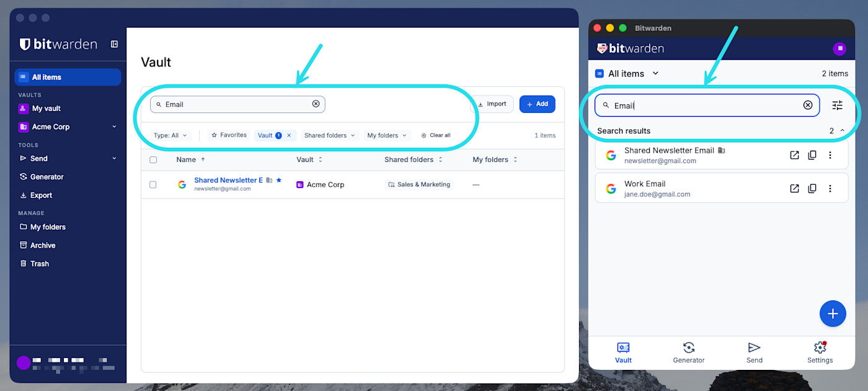Viewport: 868px width, 391px height.
Task: Switch to the Send tab in the extension
Action: tap(754, 353)
